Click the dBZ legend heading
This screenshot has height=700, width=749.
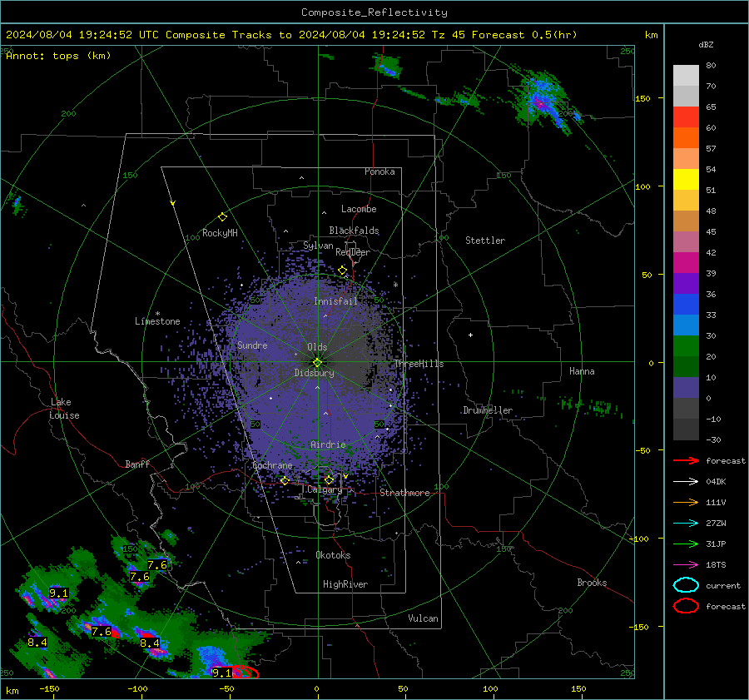706,45
